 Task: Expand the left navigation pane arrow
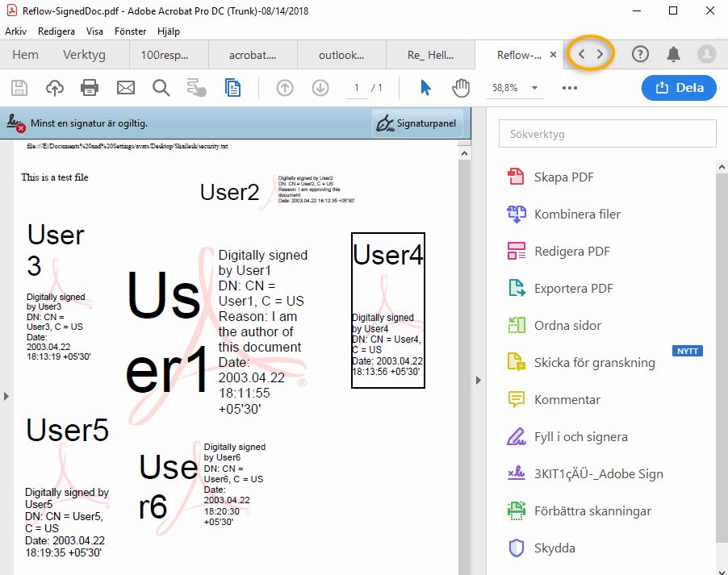coord(7,396)
